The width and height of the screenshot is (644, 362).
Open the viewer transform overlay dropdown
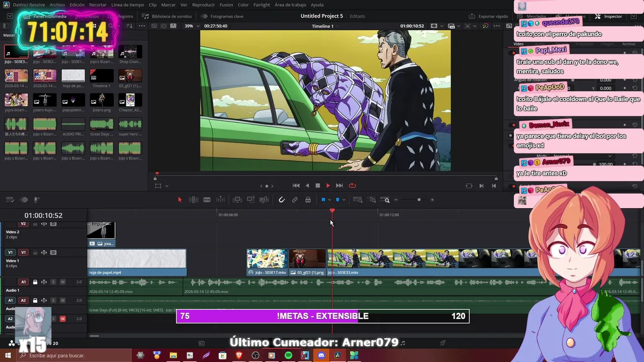[167, 186]
